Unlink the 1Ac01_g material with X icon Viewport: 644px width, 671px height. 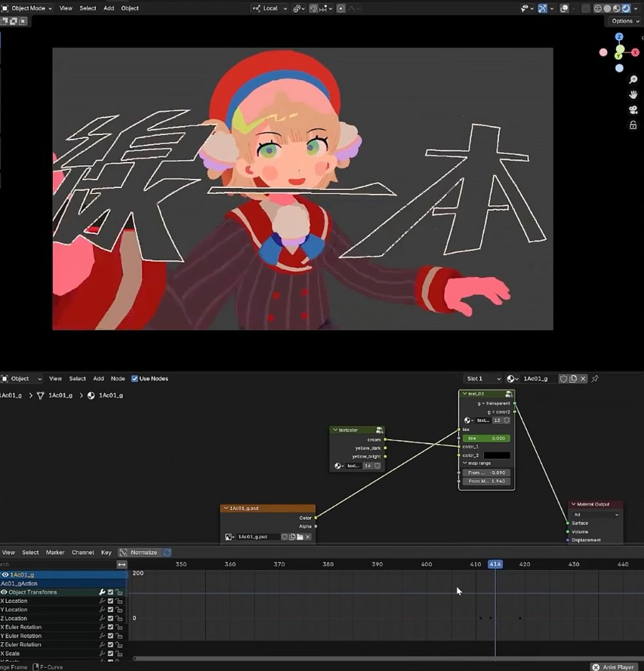point(583,379)
